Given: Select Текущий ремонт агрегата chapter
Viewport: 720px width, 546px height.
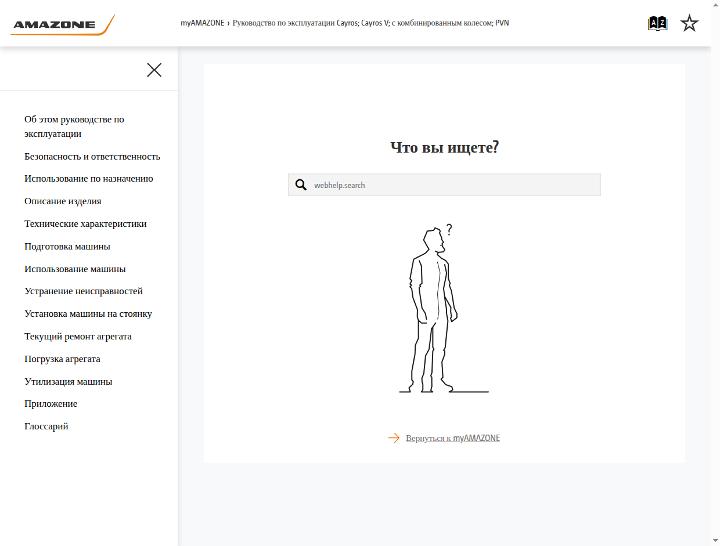Looking at the screenshot, I should (x=78, y=337).
